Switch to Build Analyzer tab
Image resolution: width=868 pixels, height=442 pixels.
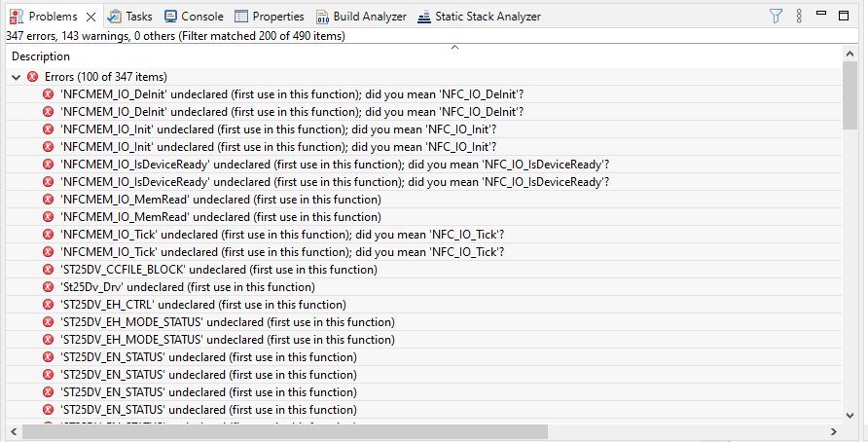(x=360, y=17)
